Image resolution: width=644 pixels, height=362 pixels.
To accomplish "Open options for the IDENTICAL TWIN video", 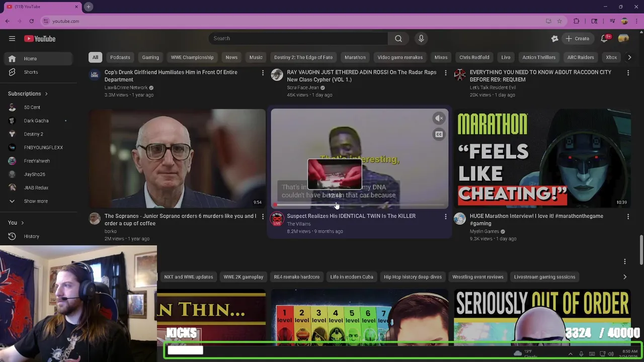I will click(x=445, y=217).
